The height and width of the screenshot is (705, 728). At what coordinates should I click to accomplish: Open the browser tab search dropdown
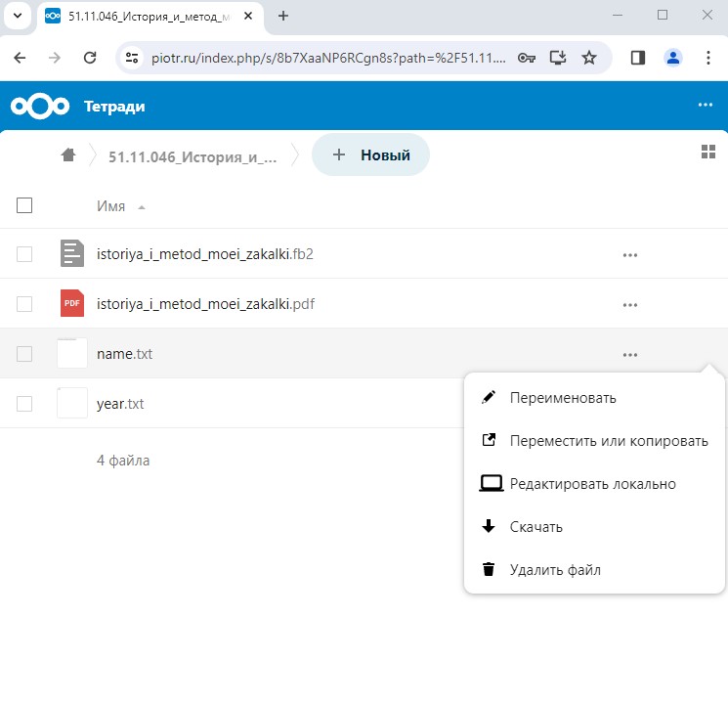click(x=17, y=16)
